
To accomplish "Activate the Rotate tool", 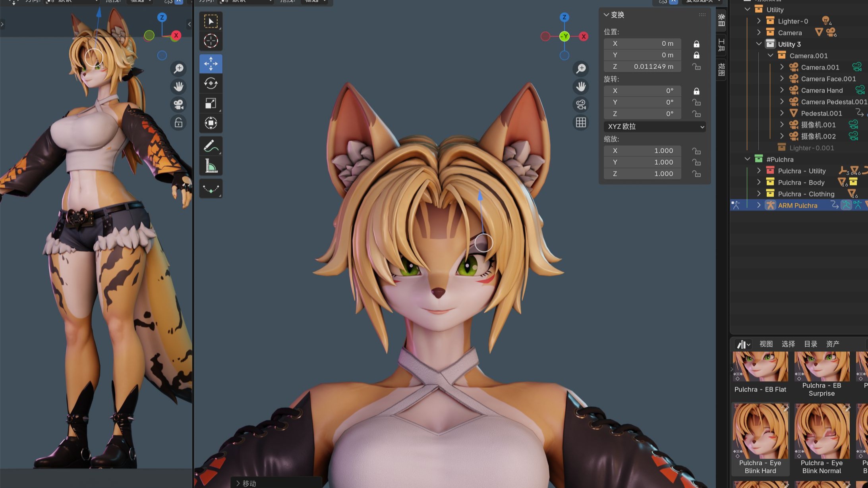I will [211, 83].
